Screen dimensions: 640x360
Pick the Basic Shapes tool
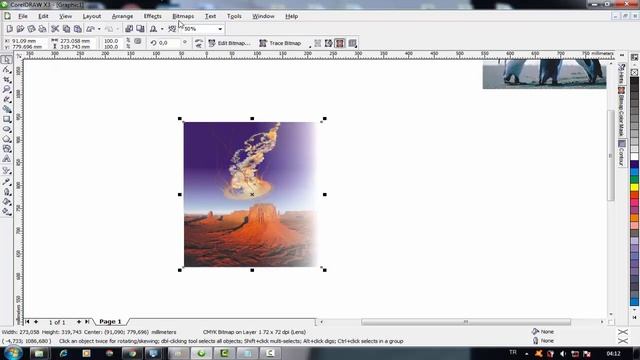pyautogui.click(x=7, y=149)
